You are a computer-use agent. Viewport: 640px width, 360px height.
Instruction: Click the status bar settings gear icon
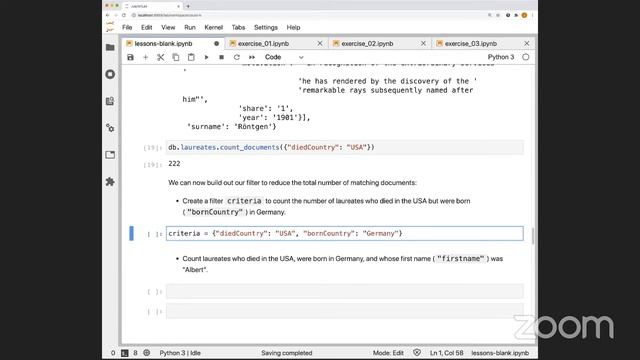click(x=147, y=353)
